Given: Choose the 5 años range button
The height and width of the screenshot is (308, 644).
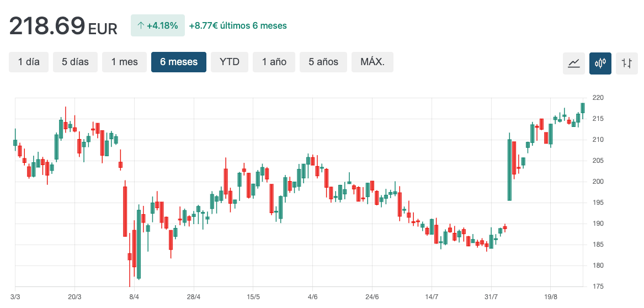Looking at the screenshot, I should 323,62.
